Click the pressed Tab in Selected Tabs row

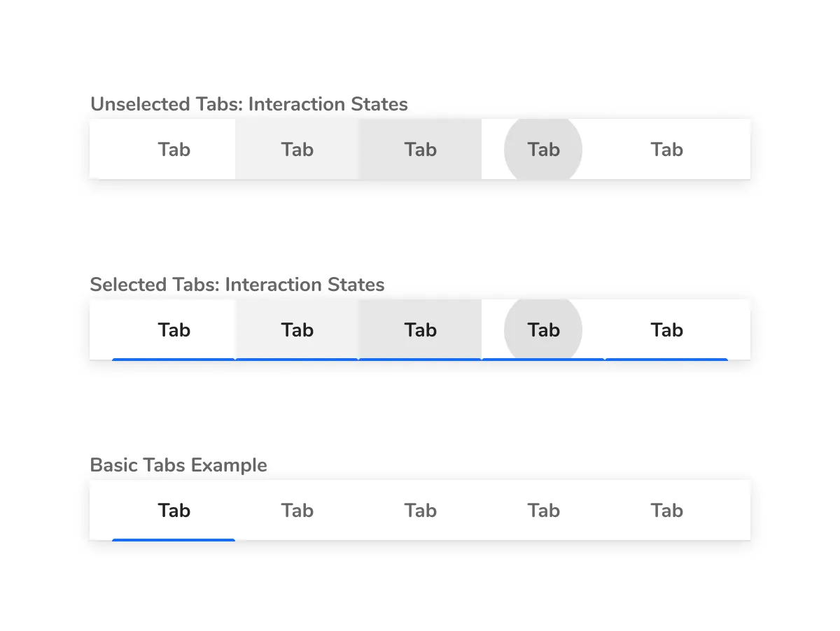tap(420, 329)
